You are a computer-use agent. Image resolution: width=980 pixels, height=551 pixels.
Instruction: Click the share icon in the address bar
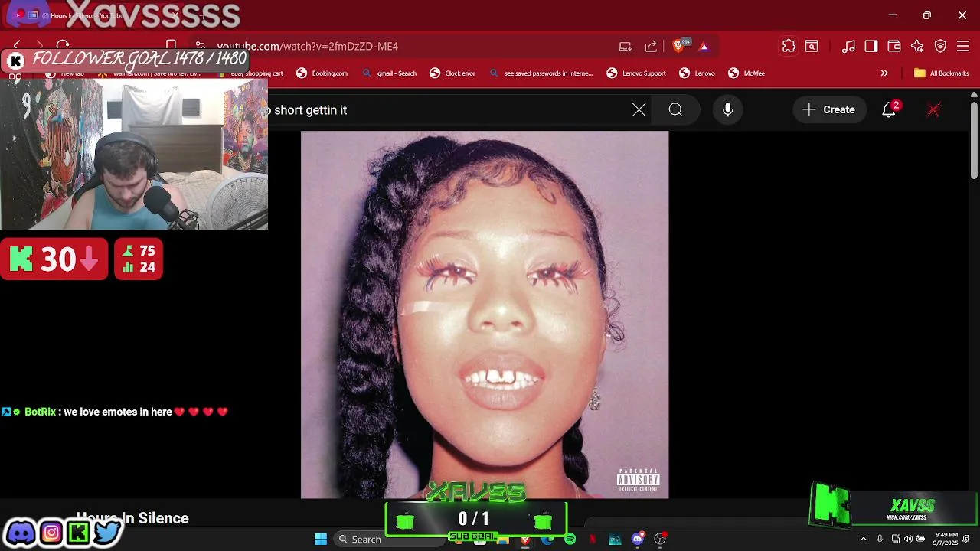click(651, 46)
